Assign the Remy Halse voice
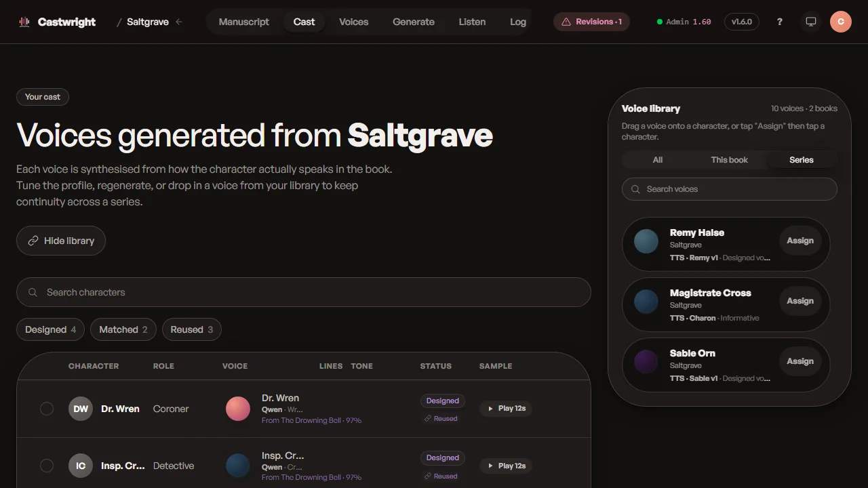868x488 pixels. (800, 241)
